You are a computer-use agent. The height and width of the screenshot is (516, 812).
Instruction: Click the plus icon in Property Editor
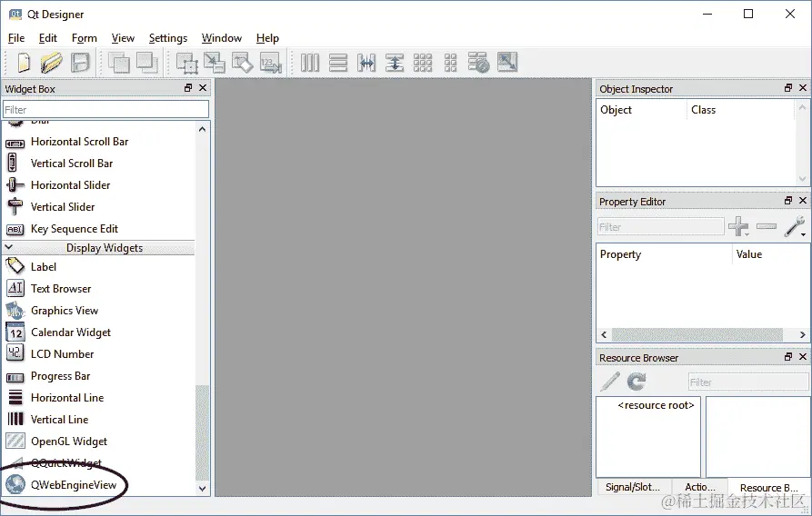(x=738, y=227)
